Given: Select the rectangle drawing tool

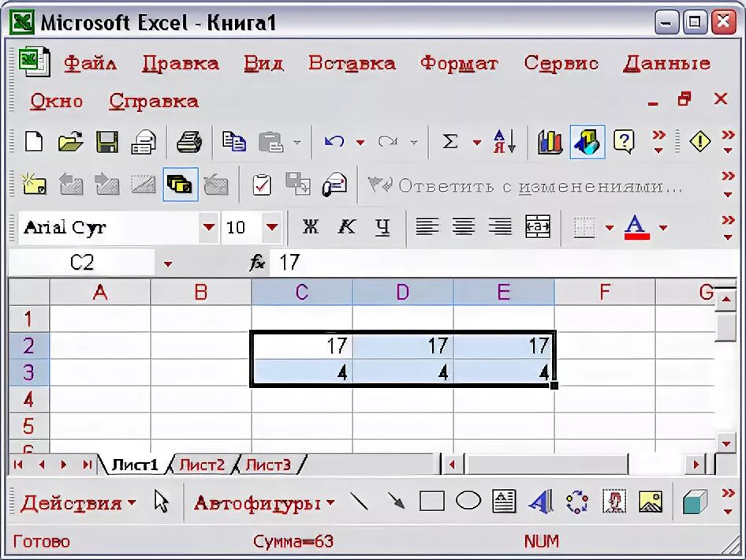Looking at the screenshot, I should tap(432, 501).
